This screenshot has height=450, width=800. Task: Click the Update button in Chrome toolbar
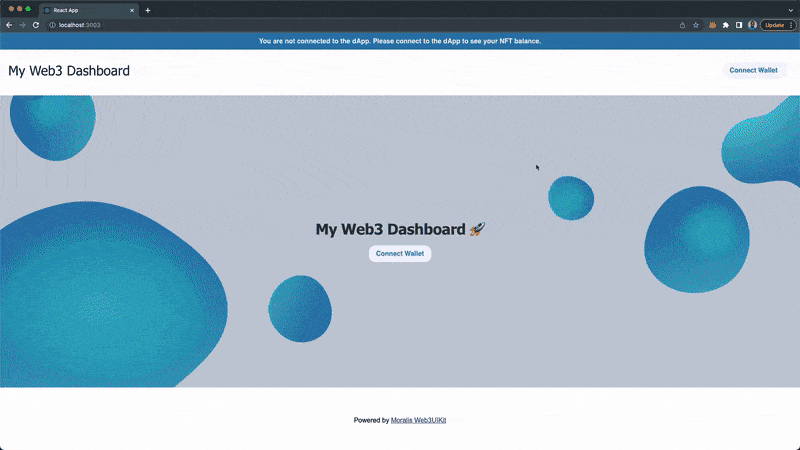coord(777,25)
